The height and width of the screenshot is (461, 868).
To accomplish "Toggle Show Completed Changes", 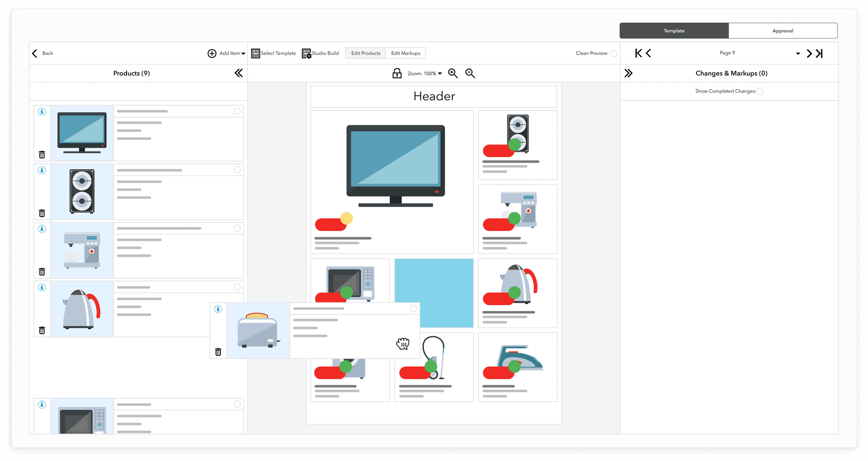I will (760, 91).
